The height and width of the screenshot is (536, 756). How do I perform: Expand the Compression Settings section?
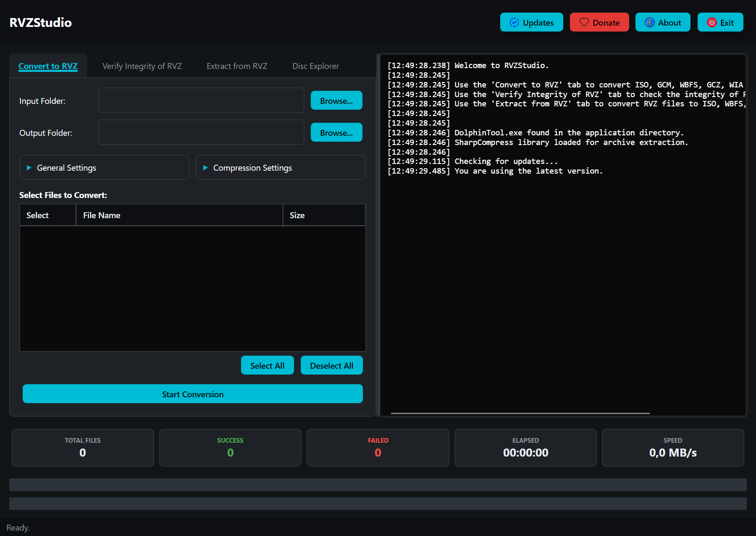281,168
